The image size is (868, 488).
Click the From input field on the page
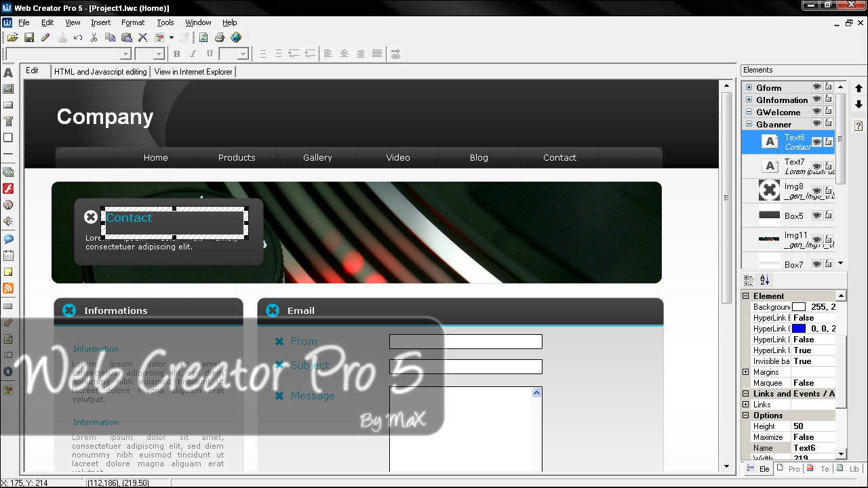click(x=466, y=342)
